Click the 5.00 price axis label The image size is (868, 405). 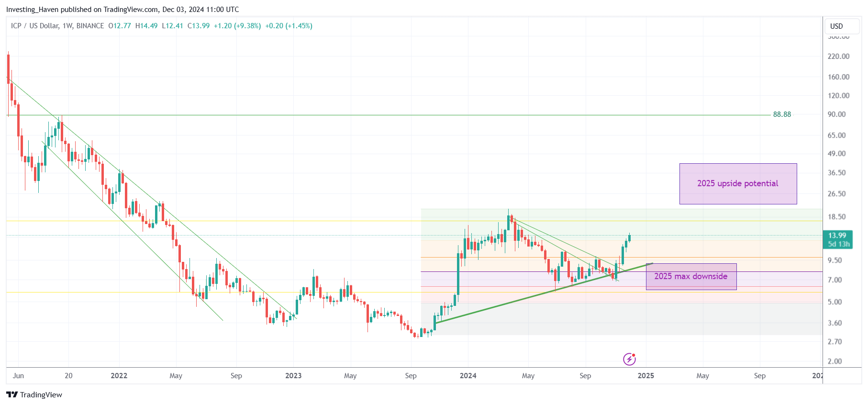click(835, 302)
